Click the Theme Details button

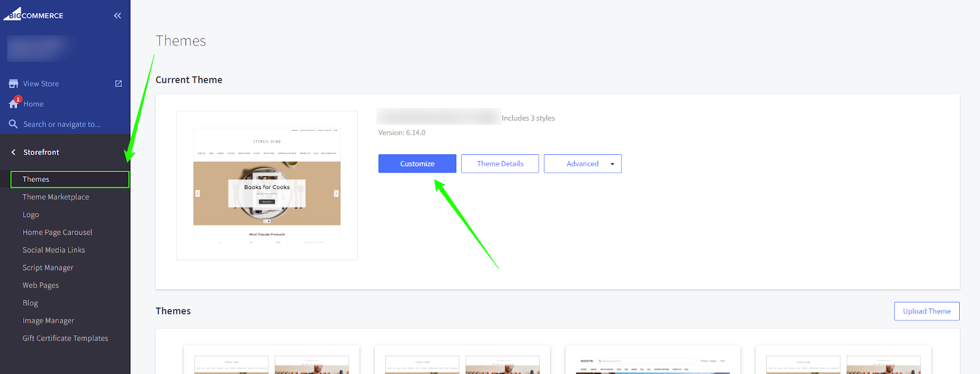(x=500, y=163)
